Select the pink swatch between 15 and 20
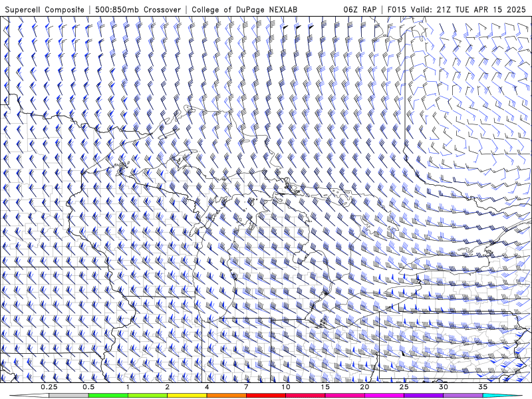Screen dimensions: 532x399 [344, 396]
